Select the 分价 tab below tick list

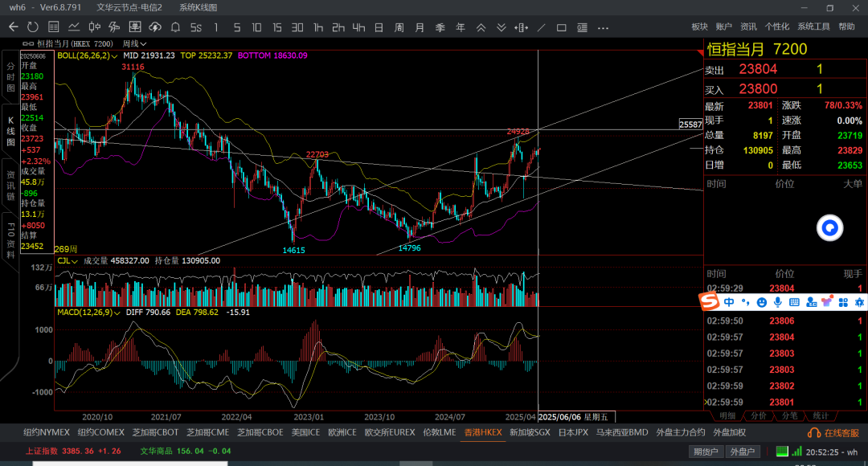coord(759,415)
